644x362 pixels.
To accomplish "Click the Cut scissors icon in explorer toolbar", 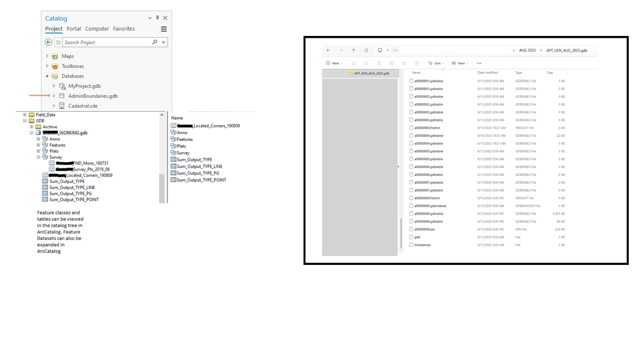I will 354,63.
